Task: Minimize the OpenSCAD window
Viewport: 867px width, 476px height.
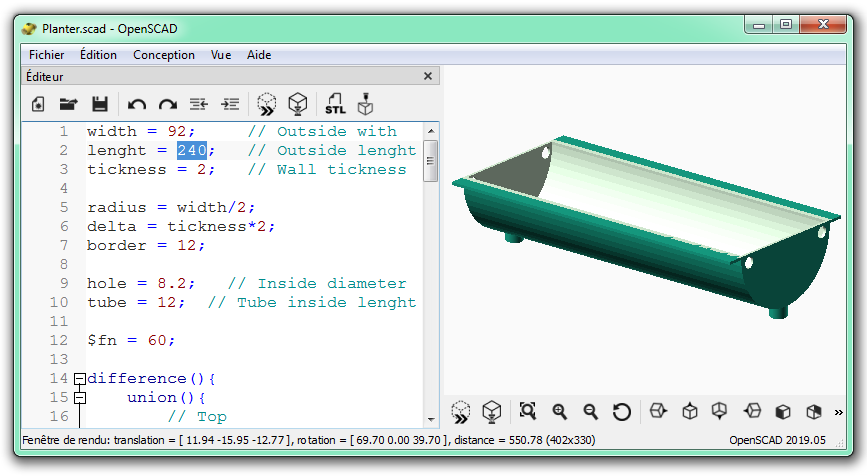Action: 759,25
